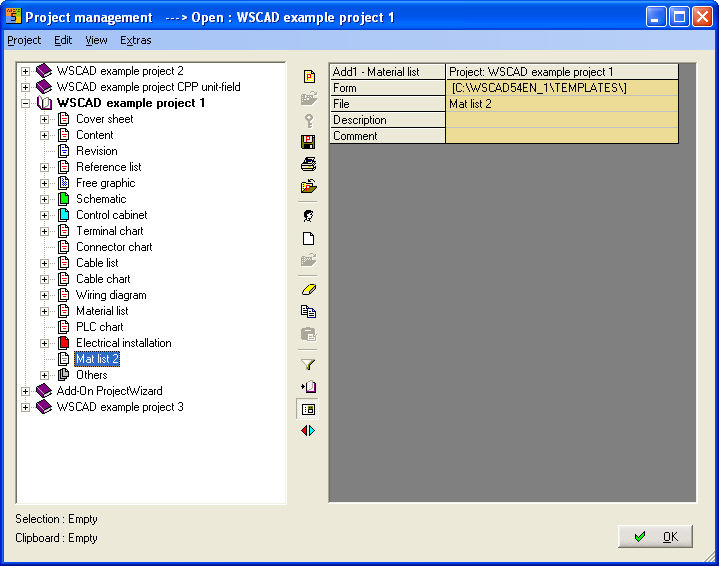Click the empty Comment field

[x=562, y=136]
